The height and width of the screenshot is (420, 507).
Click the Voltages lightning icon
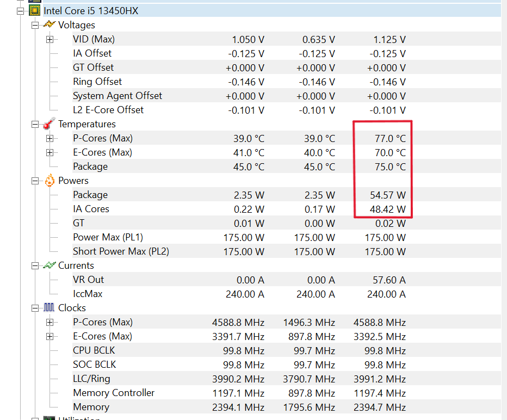pos(49,24)
